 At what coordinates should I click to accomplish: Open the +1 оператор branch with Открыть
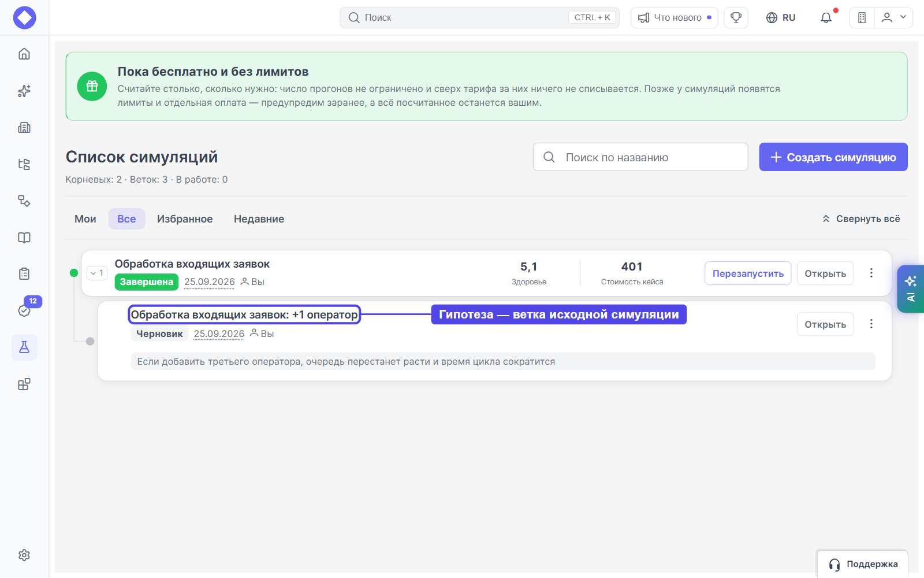pos(825,324)
